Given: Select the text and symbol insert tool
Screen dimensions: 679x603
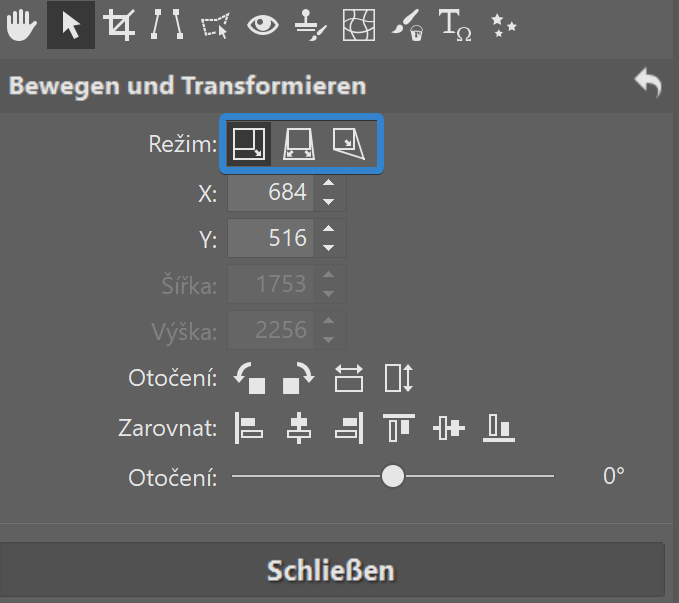Looking at the screenshot, I should coord(455,25).
